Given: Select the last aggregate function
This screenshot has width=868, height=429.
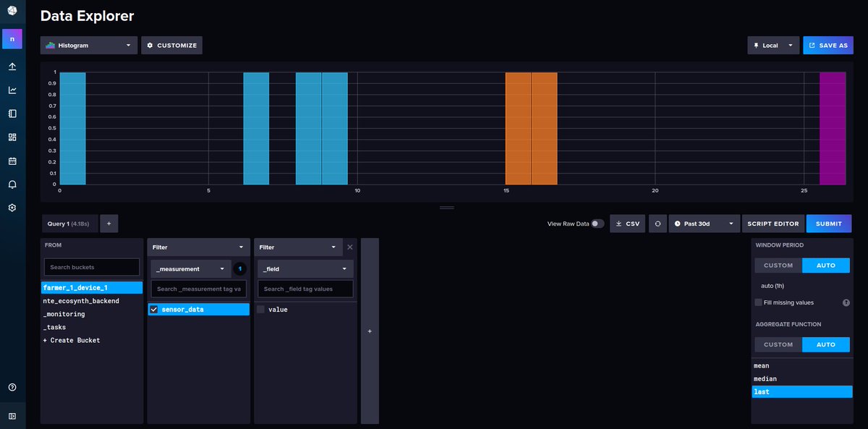Looking at the screenshot, I should (x=802, y=392).
